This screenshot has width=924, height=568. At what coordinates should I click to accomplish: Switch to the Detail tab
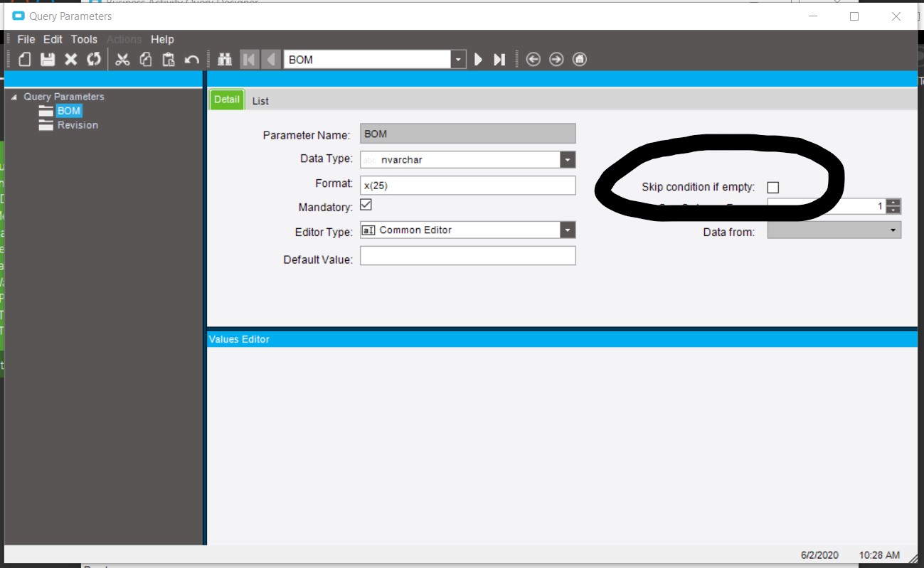[227, 100]
